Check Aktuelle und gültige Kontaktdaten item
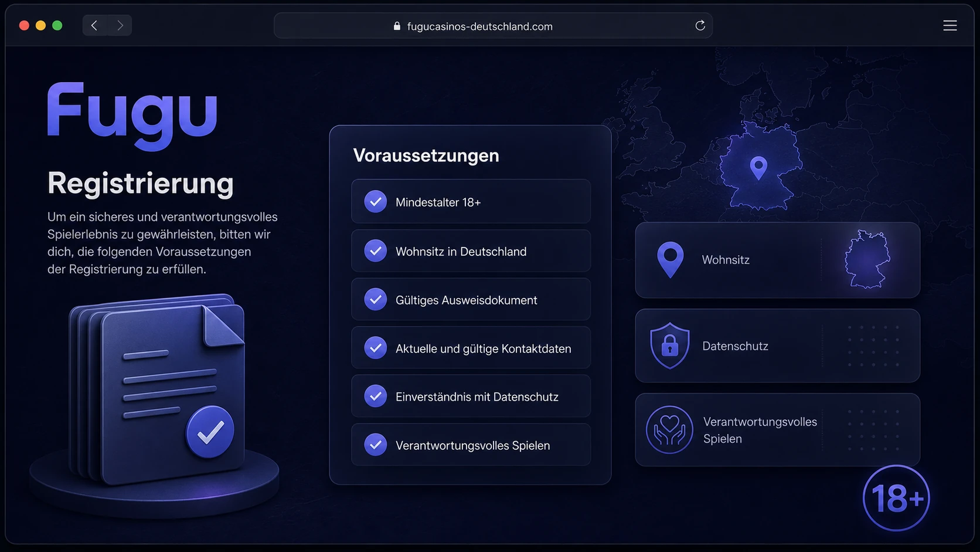This screenshot has height=552, width=980. click(x=375, y=348)
